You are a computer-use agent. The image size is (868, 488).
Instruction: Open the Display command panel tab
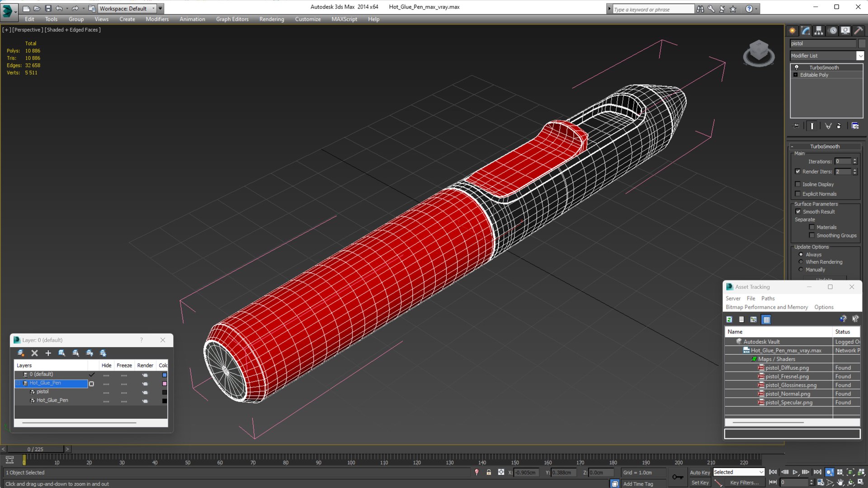(845, 31)
